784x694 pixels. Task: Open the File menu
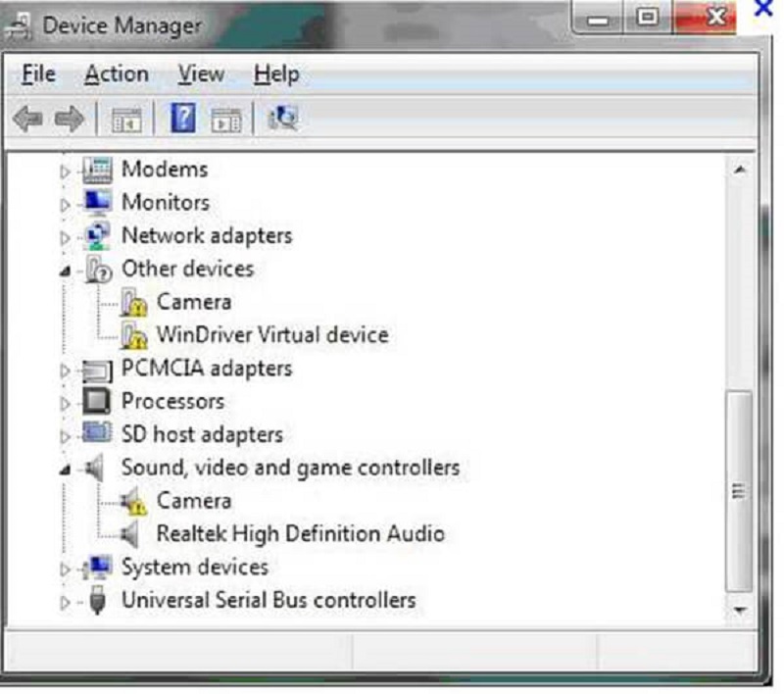click(x=38, y=74)
